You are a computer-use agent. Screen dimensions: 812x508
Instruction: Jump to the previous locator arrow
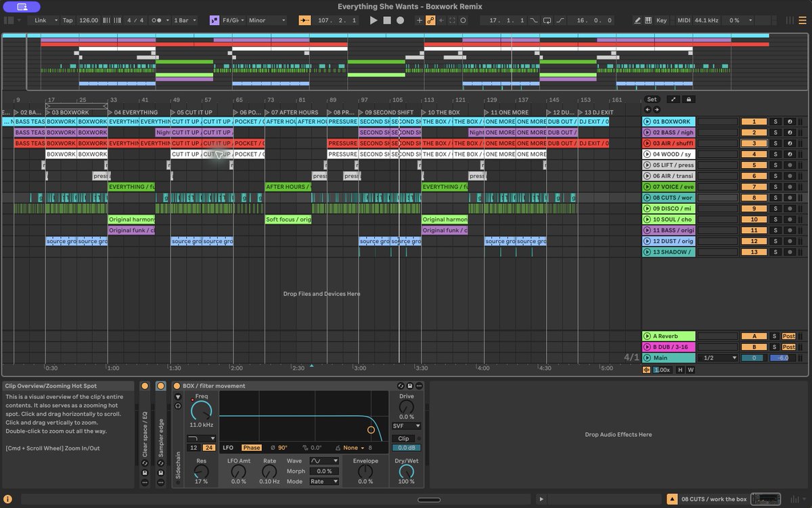[647, 110]
